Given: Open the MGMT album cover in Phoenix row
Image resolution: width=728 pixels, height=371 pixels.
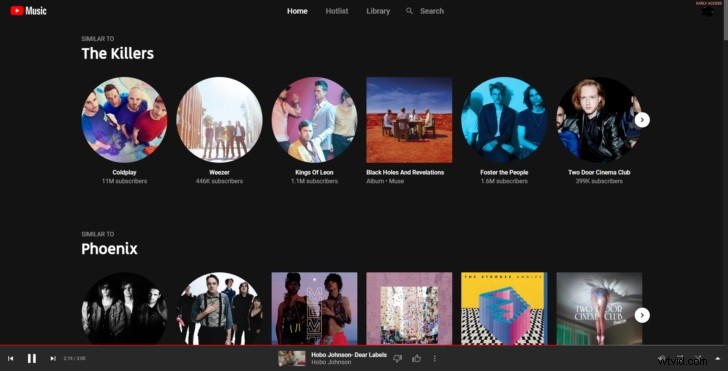Looking at the screenshot, I should click(x=314, y=308).
